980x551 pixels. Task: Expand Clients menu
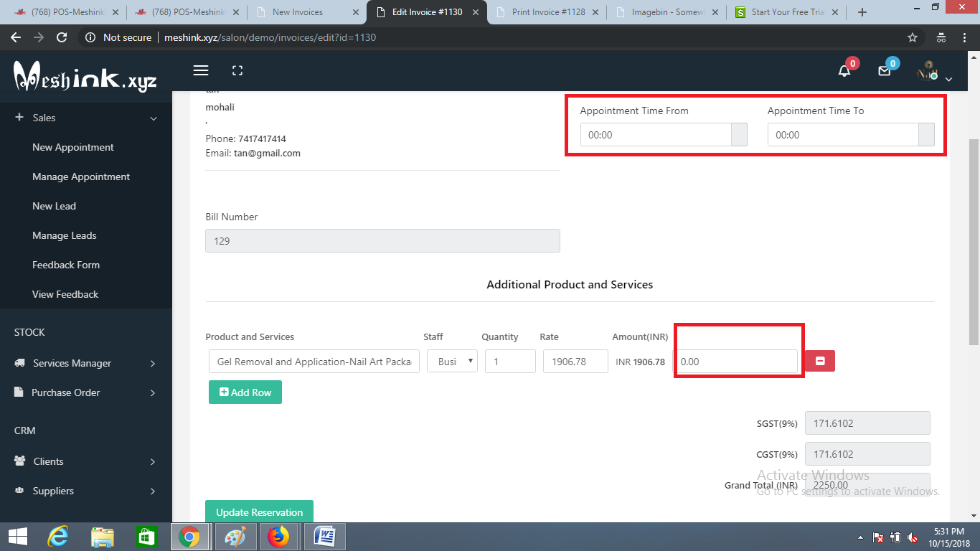(x=86, y=461)
